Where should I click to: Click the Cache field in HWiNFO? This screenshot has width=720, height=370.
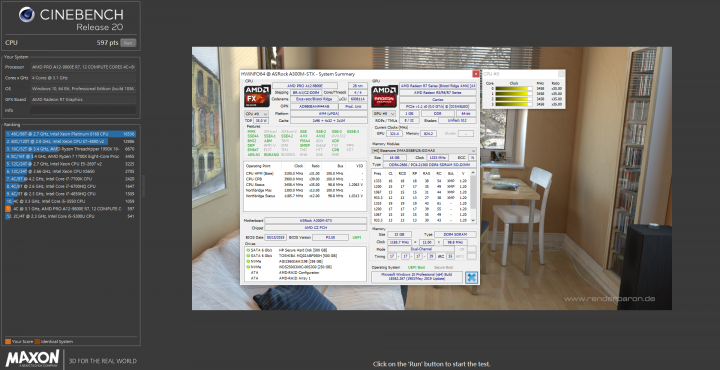[329, 121]
